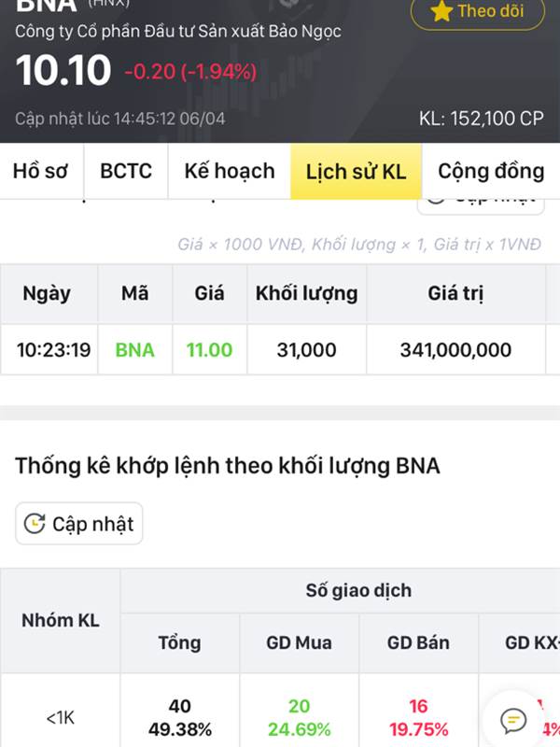Select the <1K volume group row
Image resolution: width=560 pixels, height=747 pixels.
280,717
